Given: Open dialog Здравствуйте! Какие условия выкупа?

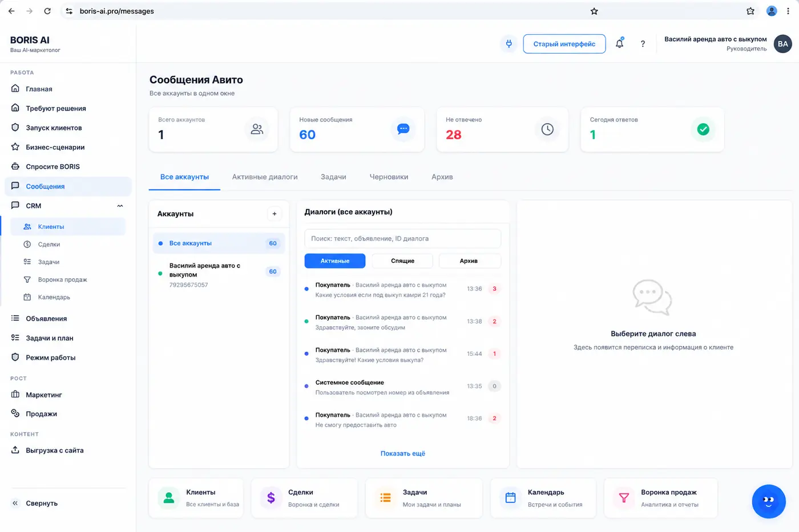Looking at the screenshot, I should coord(402,355).
